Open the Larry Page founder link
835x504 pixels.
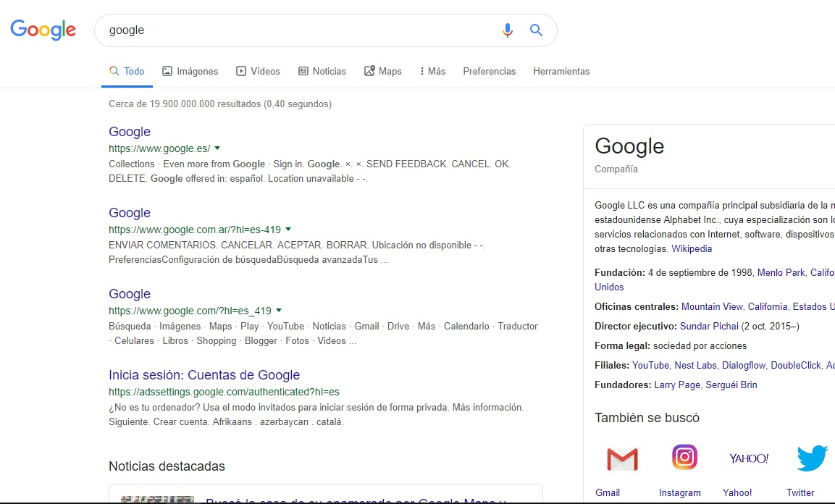[677, 385]
